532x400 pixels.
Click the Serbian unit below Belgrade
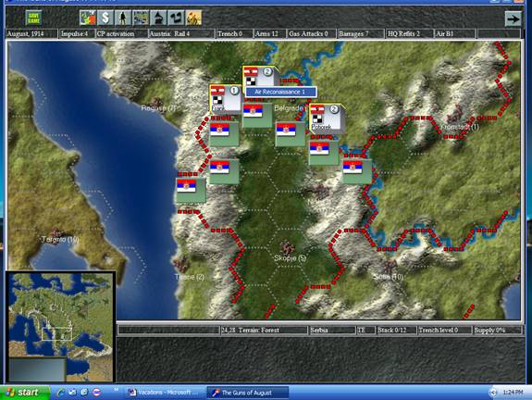coord(291,133)
